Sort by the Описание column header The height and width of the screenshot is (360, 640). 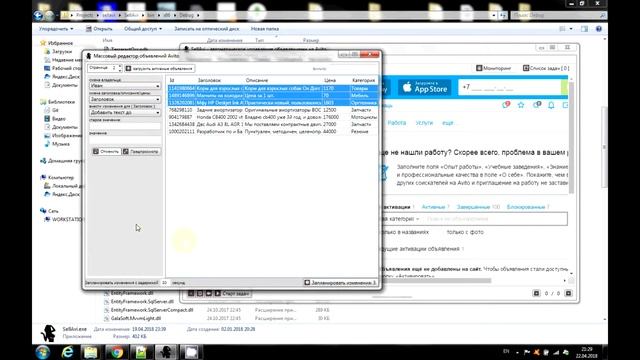257,80
